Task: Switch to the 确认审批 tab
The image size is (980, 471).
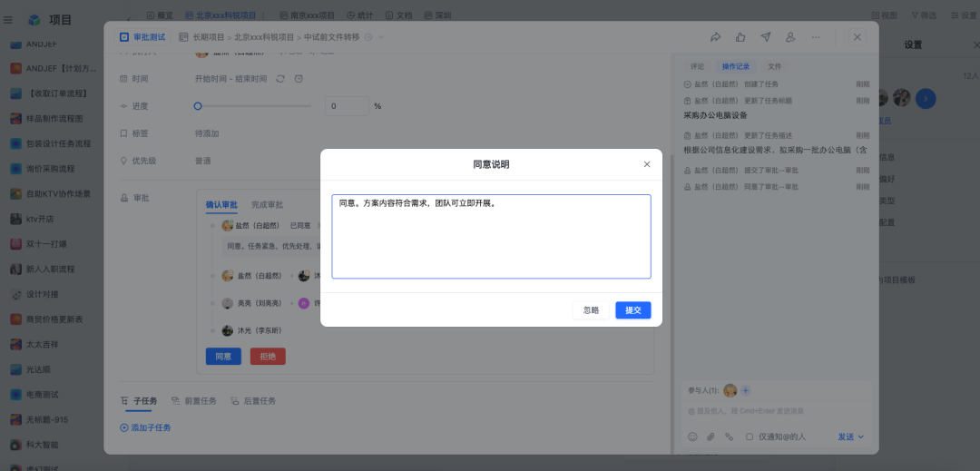Action: [222, 205]
